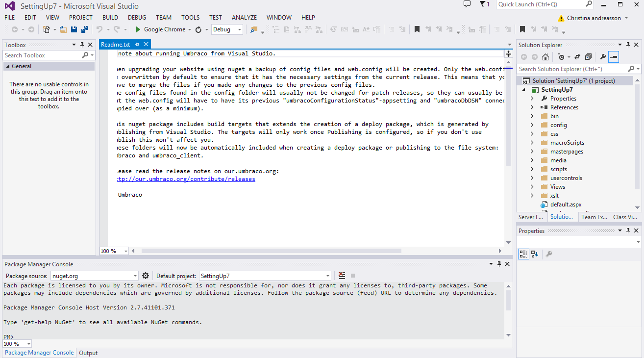Image resolution: width=644 pixels, height=358 pixels.
Task: Switch to the Team Explorer tab
Action: tap(594, 217)
